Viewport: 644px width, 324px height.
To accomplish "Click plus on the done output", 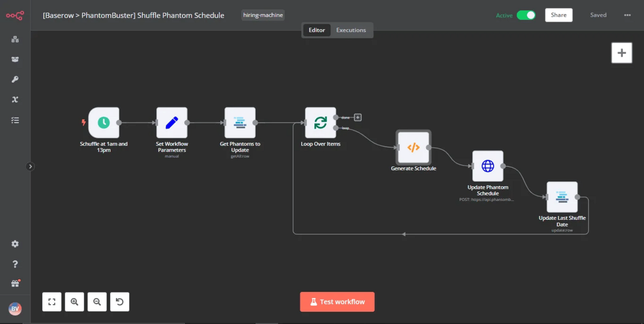I will click(357, 118).
